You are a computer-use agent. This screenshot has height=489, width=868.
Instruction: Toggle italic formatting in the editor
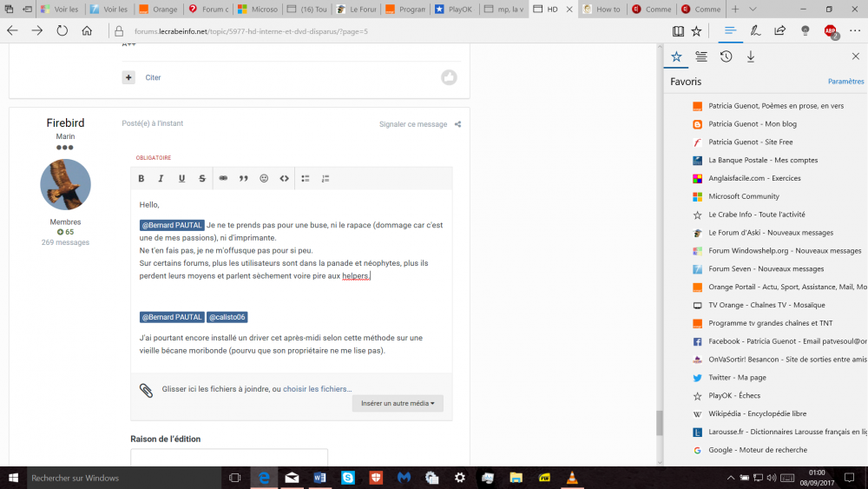point(161,178)
